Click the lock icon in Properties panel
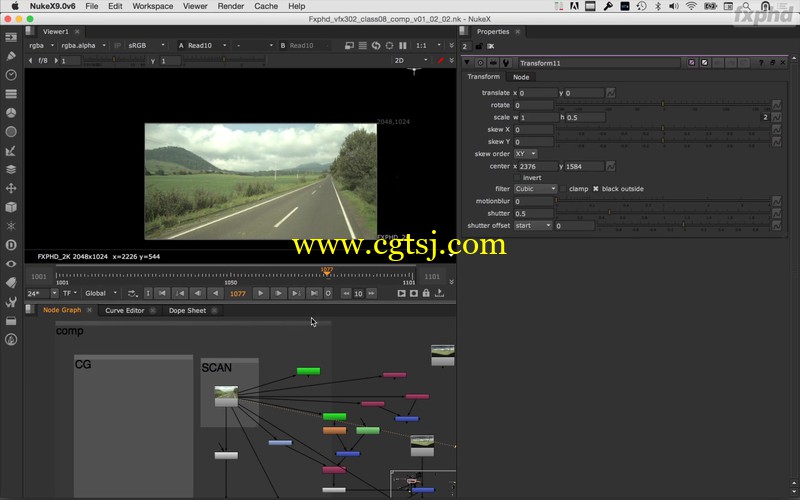The image size is (800, 500). 479,46
